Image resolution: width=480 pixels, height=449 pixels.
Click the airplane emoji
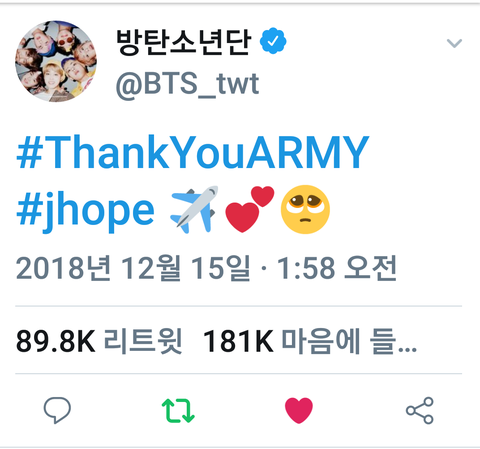[194, 209]
